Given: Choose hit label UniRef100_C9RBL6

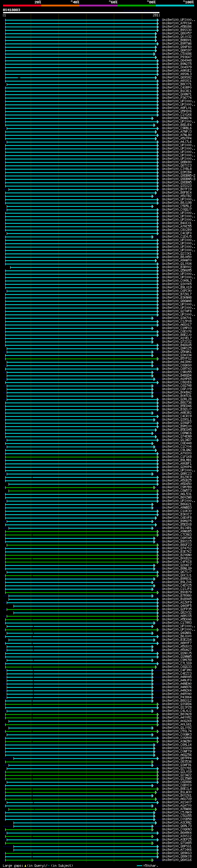Looking at the screenshot, I should 177,128.
